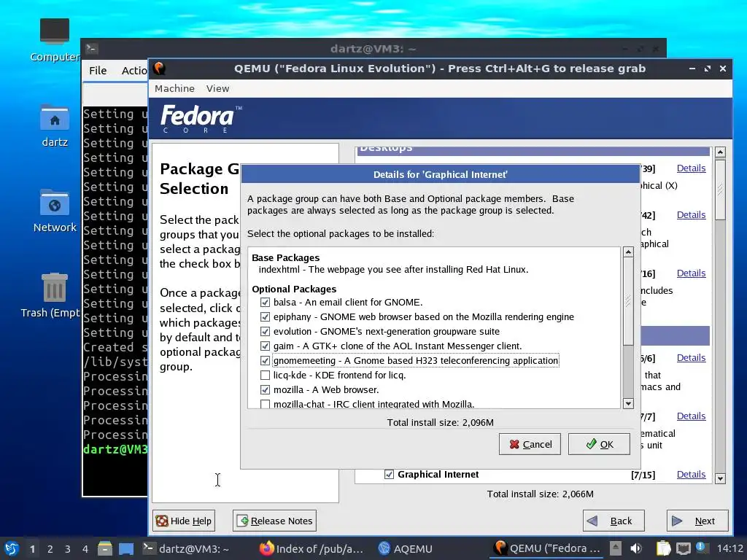Uncheck the gnomemeeting package
This screenshot has width=747, height=560.
pos(266,360)
